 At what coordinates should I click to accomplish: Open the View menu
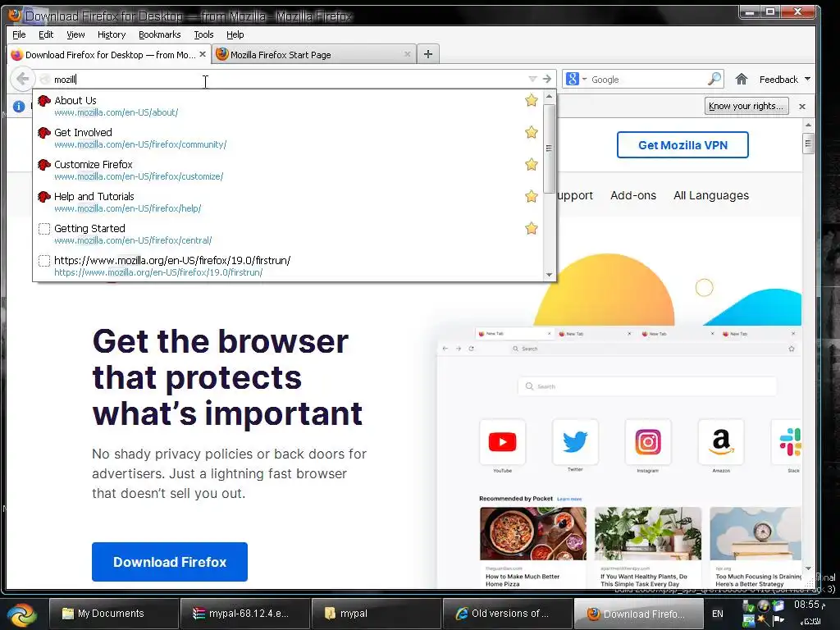pyautogui.click(x=75, y=34)
